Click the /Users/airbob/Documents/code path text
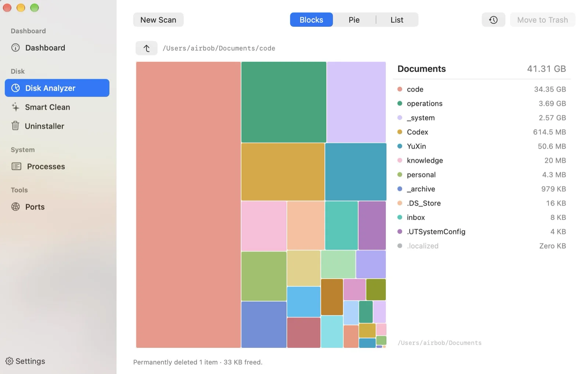 (219, 48)
